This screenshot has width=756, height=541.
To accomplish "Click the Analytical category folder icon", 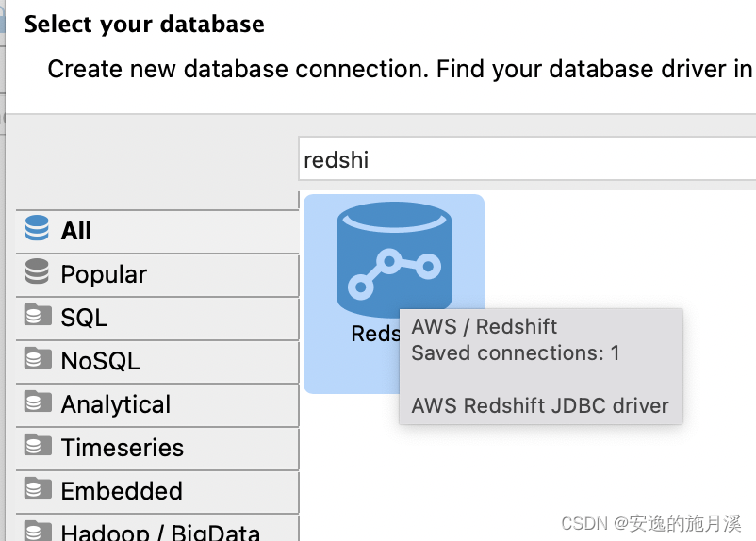I will pos(37,402).
